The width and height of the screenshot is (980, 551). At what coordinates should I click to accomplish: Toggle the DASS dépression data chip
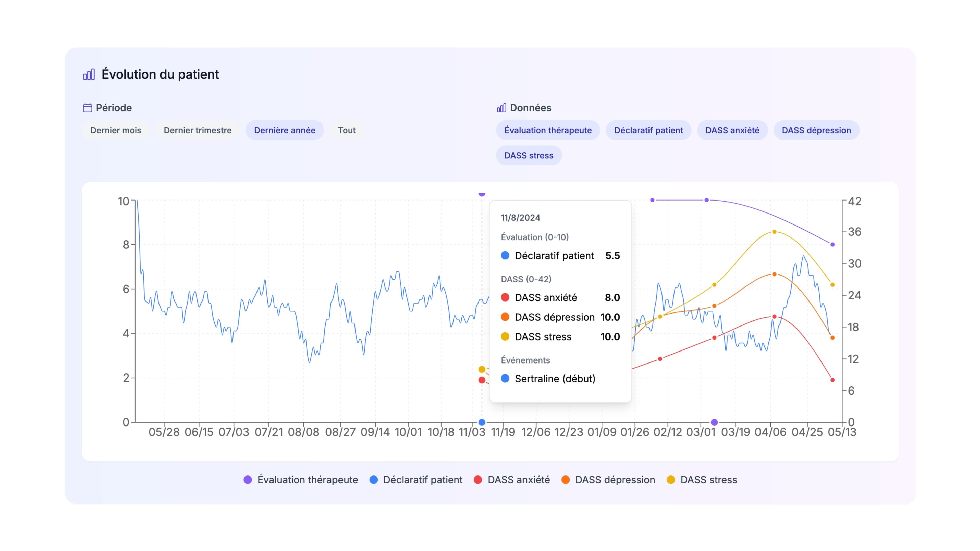pos(816,130)
